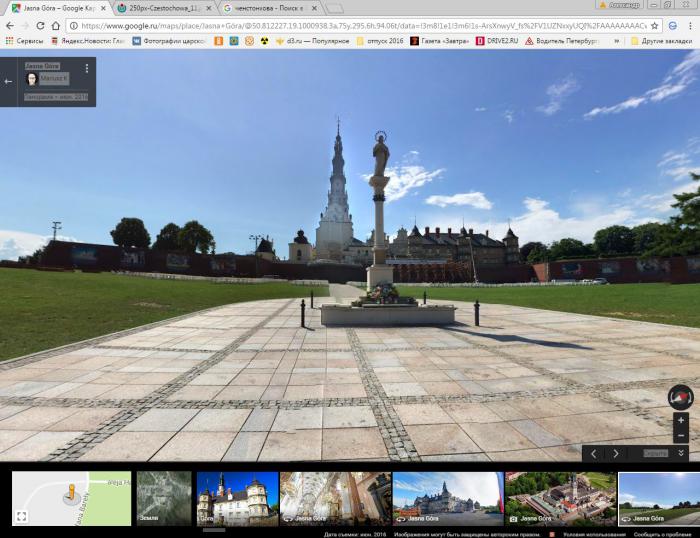The image size is (700, 538).
Task: Zoom in with the plus button
Action: tap(681, 421)
